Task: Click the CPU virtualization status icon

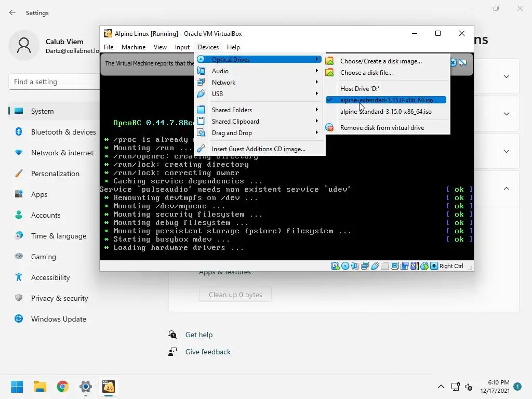Action: tap(414, 266)
